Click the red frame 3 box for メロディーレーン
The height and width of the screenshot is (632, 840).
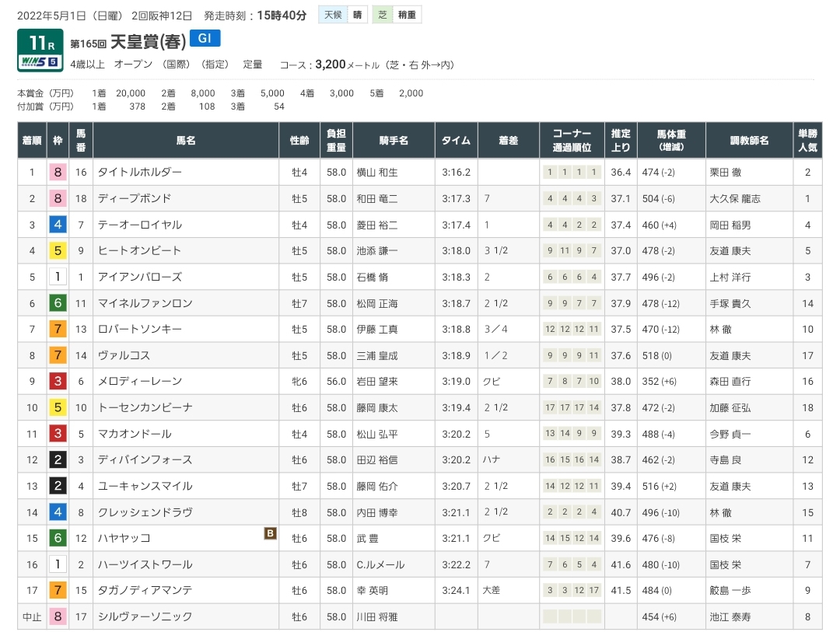pos(57,381)
